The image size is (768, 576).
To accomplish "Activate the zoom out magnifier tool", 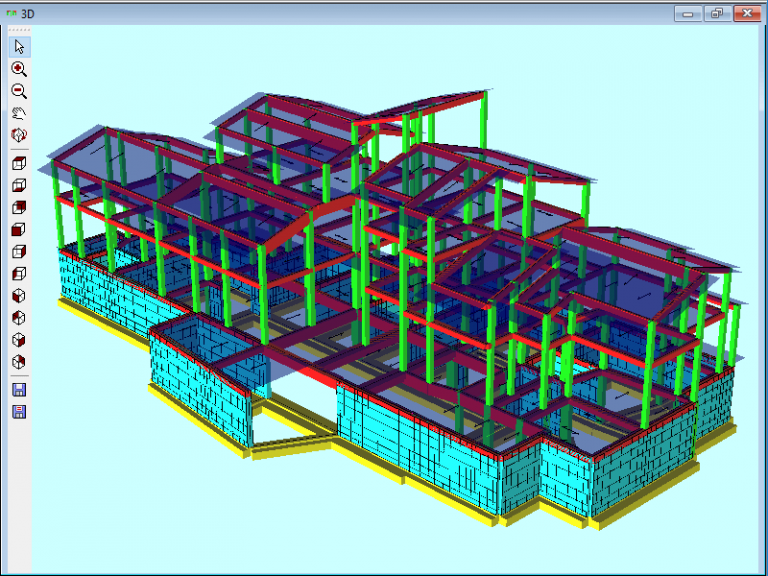I will click(x=19, y=91).
